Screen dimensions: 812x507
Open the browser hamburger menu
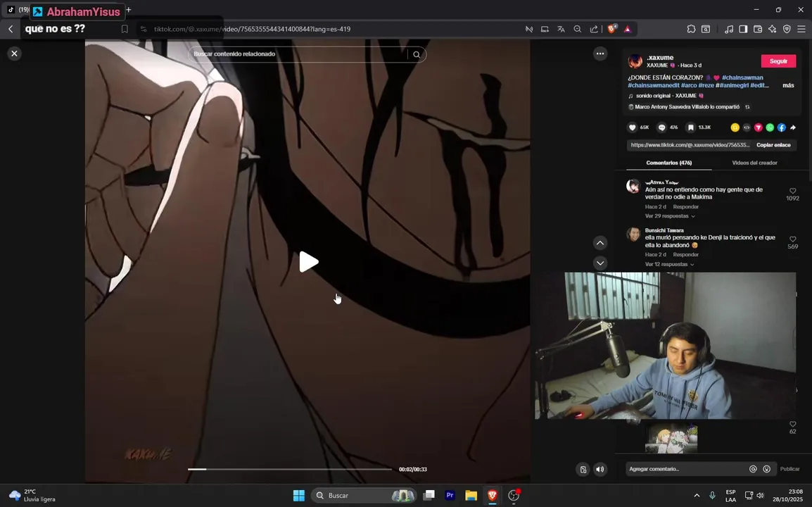pos(801,29)
